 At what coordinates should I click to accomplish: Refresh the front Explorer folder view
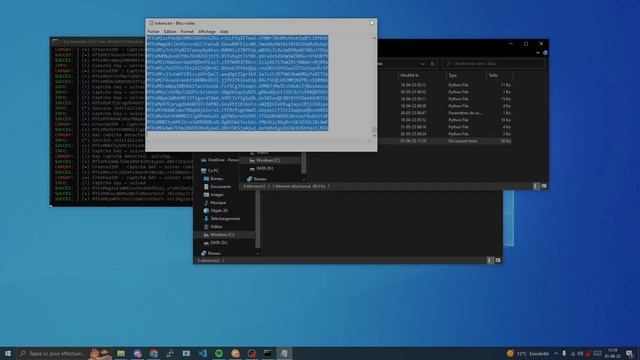coord(433,64)
